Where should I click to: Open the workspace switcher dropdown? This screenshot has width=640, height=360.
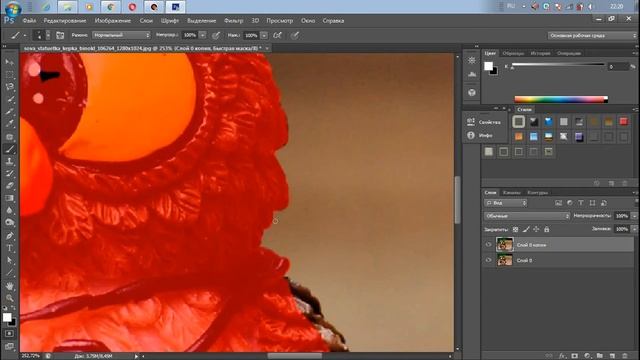click(592, 36)
